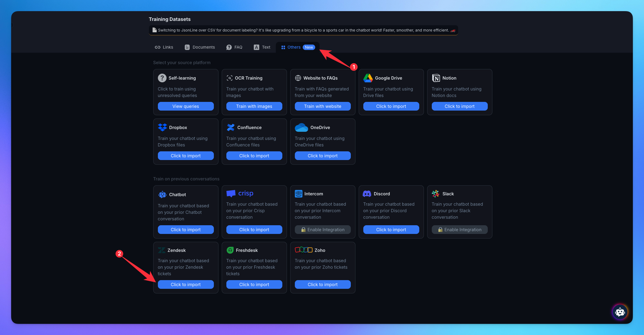Switch to the Links tab

(164, 47)
